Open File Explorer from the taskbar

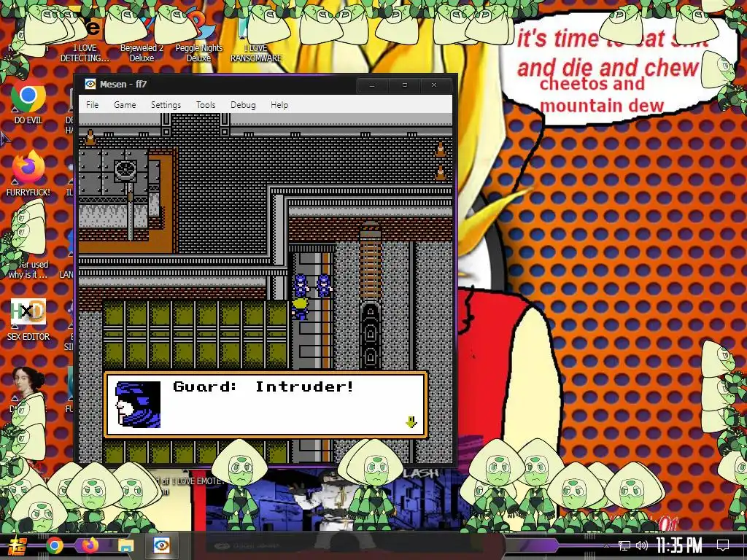125,545
